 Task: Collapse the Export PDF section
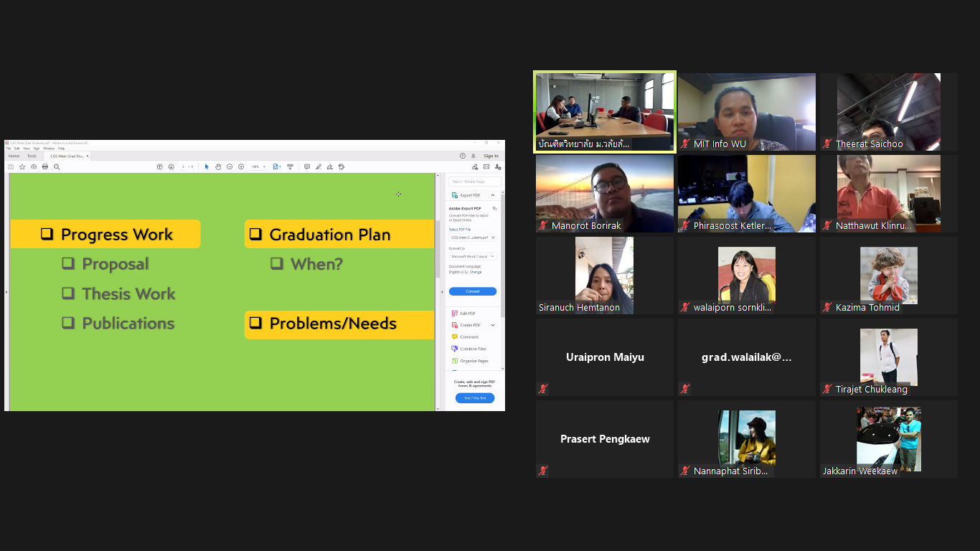[x=493, y=195]
